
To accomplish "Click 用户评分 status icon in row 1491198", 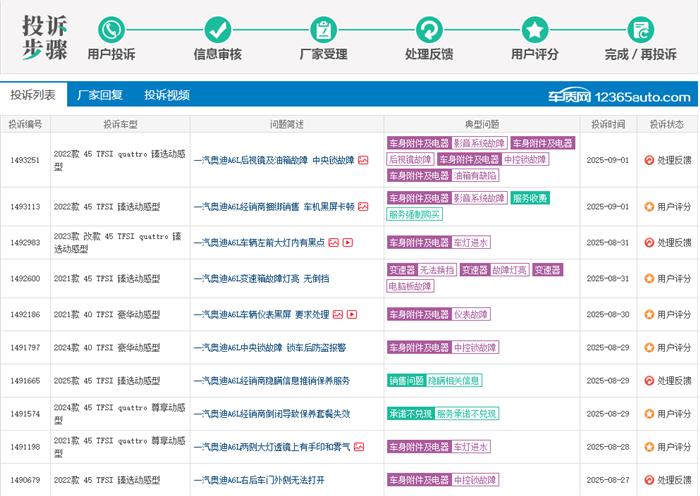I will tap(649, 446).
